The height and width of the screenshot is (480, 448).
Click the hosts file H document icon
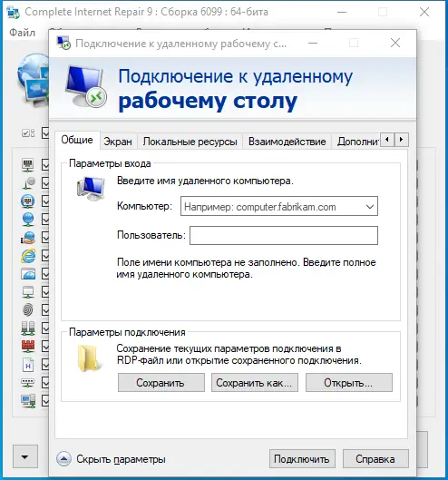28,365
